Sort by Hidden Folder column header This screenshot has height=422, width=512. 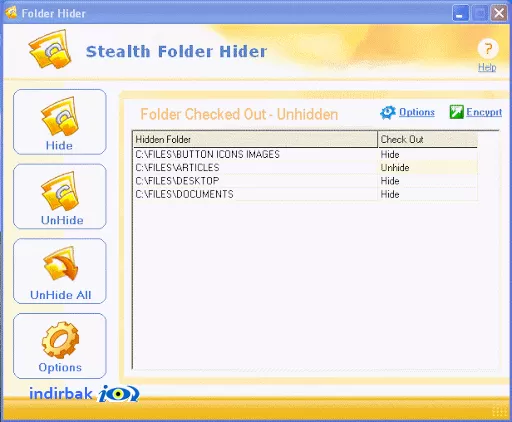point(255,139)
